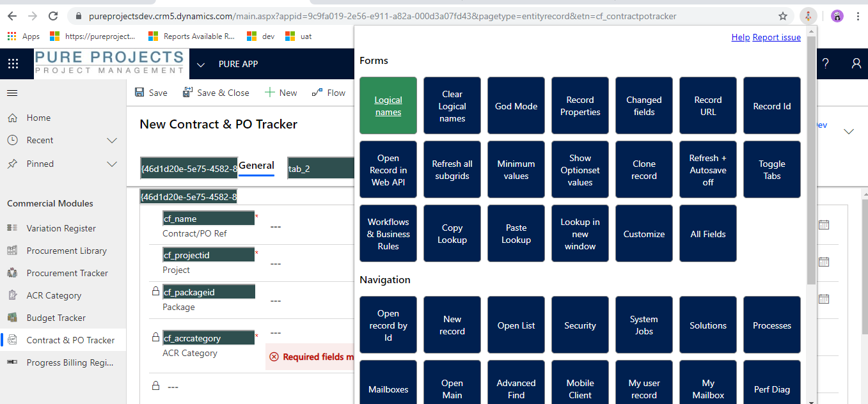Click the Record Properties button
Image resolution: width=868 pixels, height=404 pixels.
(580, 105)
